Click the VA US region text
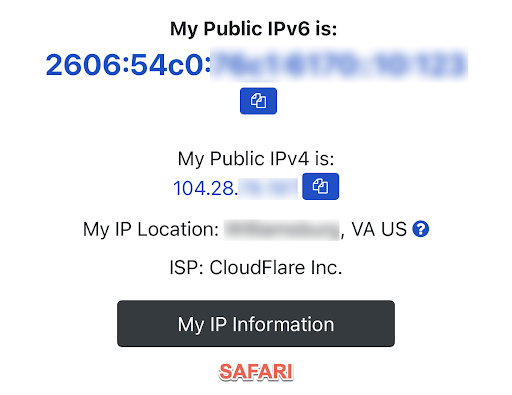This screenshot has width=512, height=395. tap(379, 229)
